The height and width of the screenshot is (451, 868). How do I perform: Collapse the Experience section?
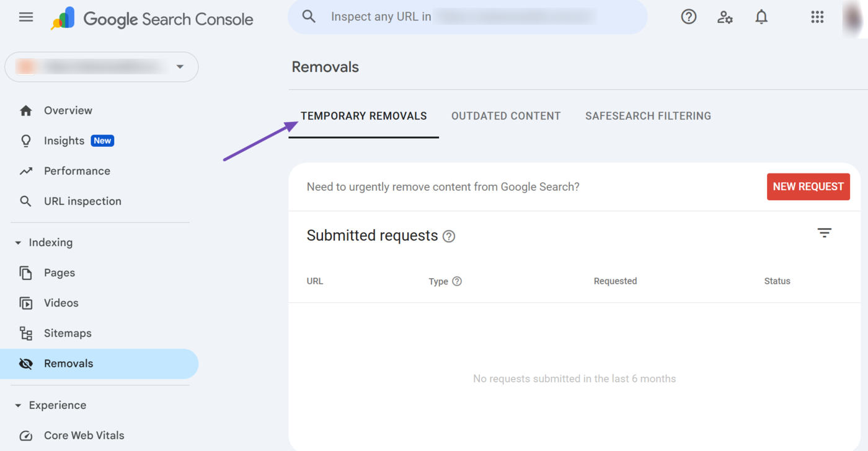pos(18,406)
